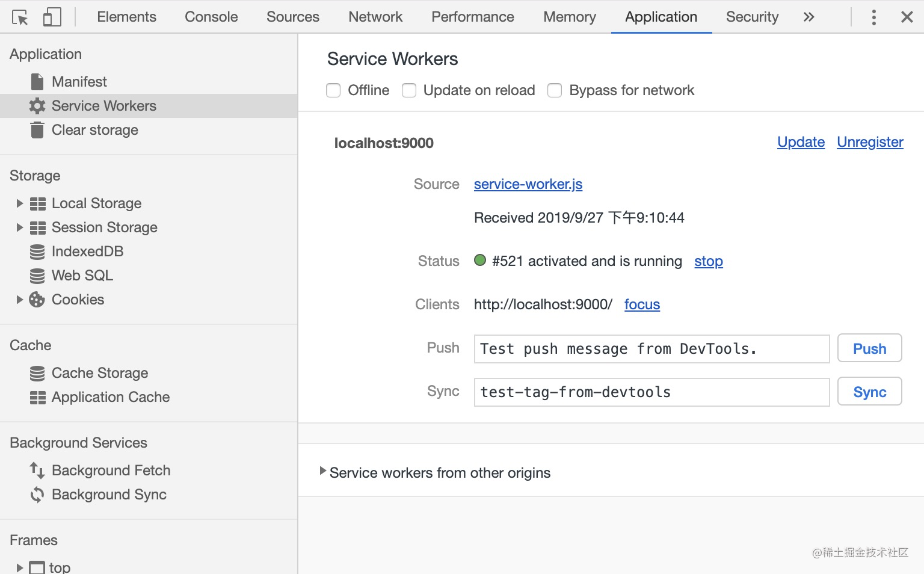Image resolution: width=924 pixels, height=574 pixels.
Task: Open the service-worker.js source link
Action: 528,184
